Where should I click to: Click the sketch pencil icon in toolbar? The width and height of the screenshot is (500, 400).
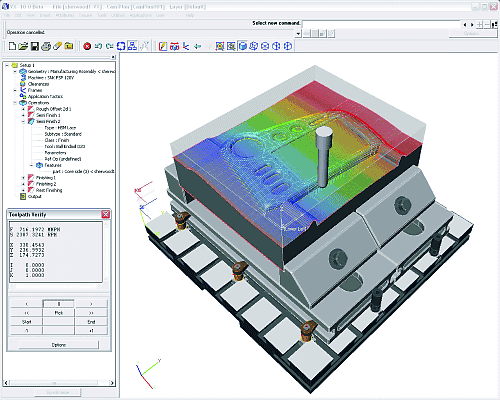click(x=163, y=46)
